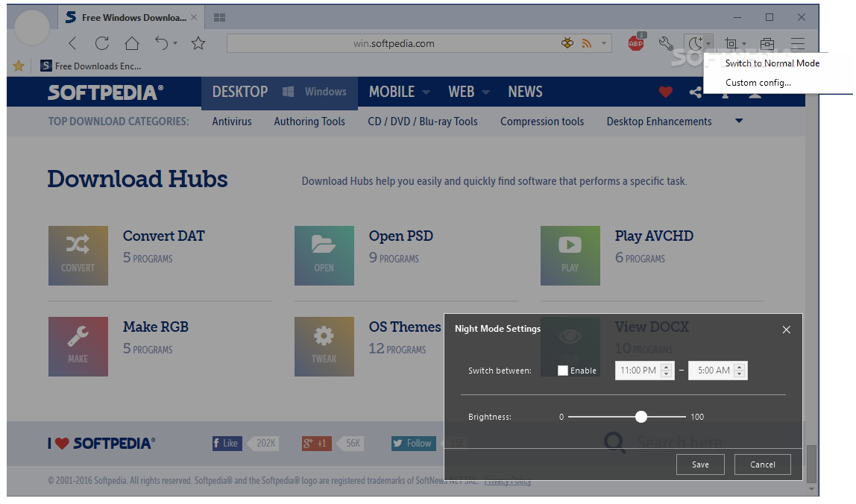Viewport: 856px width, 504px height.
Task: Click the Brightness slider handle
Action: [x=641, y=418]
